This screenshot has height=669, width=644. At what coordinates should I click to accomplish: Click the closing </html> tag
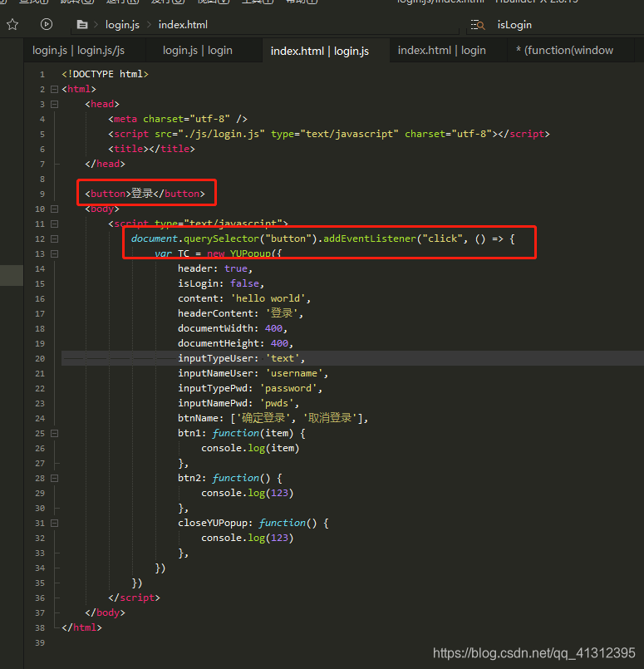(82, 627)
